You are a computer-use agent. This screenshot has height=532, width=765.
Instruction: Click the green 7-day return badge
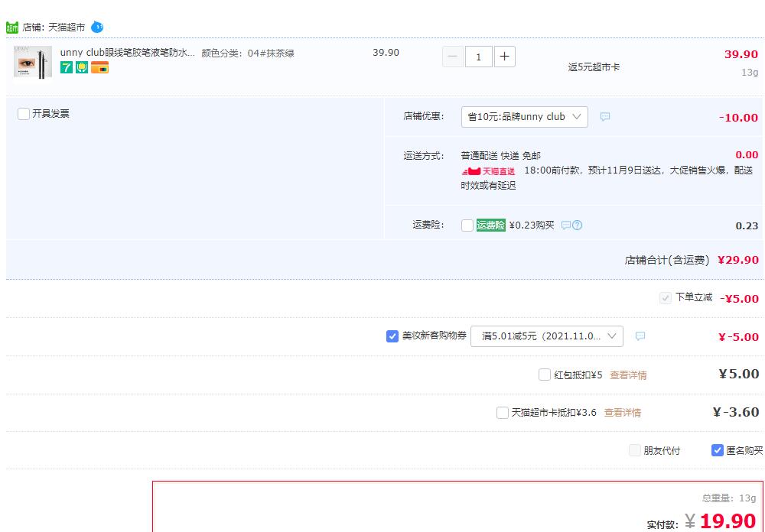67,67
